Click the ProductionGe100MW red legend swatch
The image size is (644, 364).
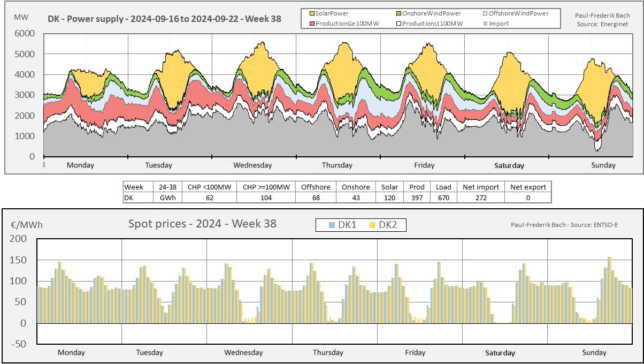[x=311, y=24]
